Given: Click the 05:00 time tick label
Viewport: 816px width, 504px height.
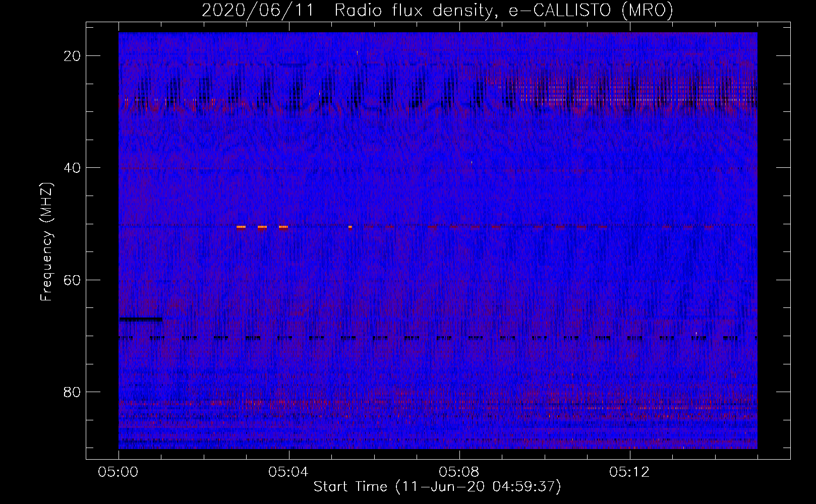Looking at the screenshot, I should [x=118, y=472].
